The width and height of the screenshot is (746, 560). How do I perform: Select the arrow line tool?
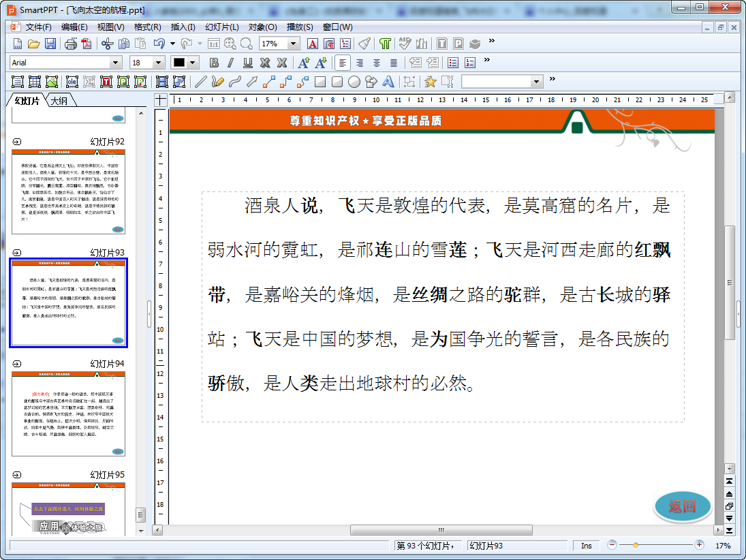coord(251,82)
